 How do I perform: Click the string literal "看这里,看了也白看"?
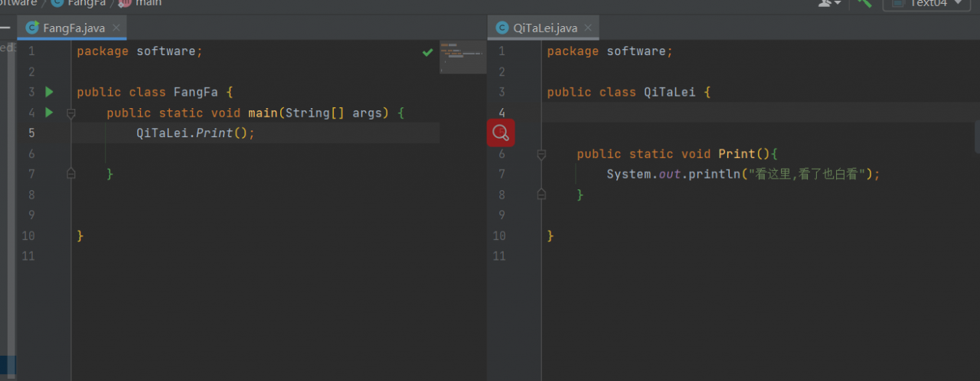(x=808, y=175)
